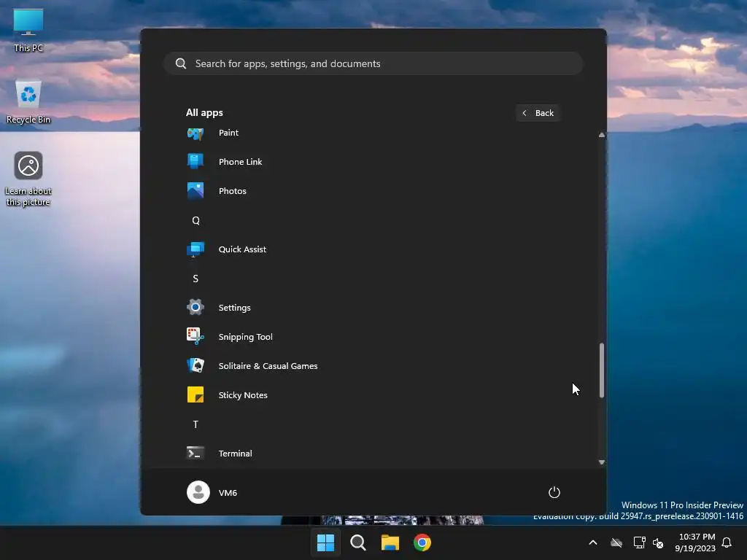Jump to letter Q section header

point(196,220)
